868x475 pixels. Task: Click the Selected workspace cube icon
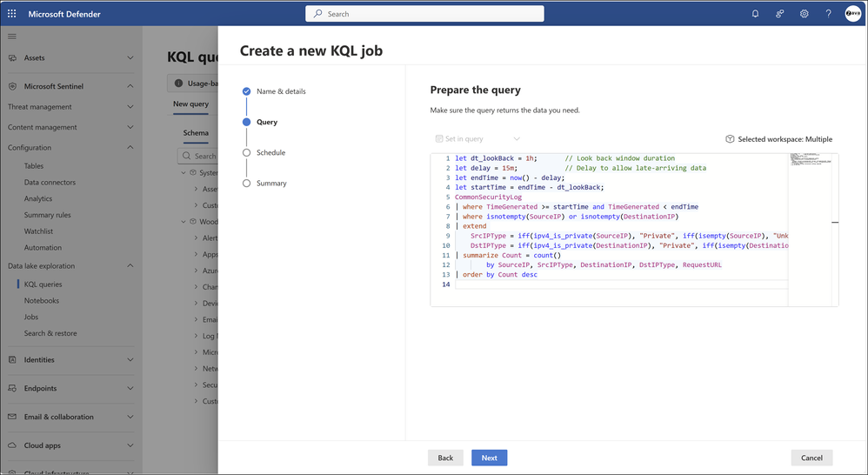[730, 139]
